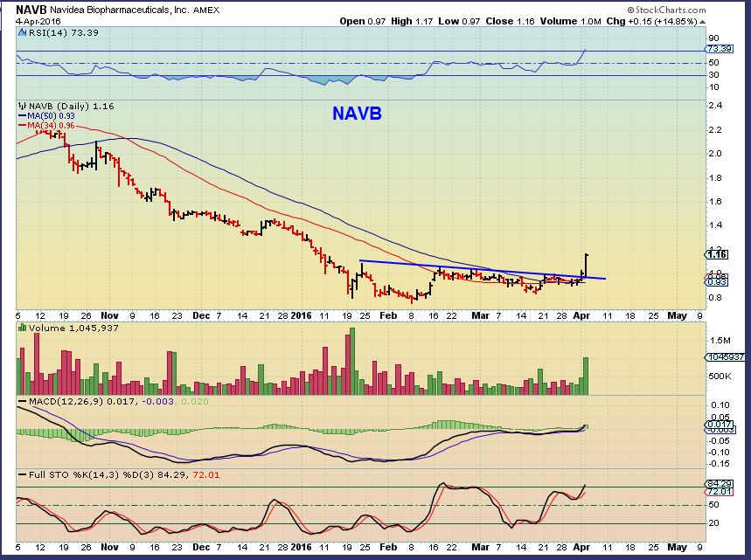Click the 1045937 volume tag on right axis
Image resolution: width=751 pixels, height=560 pixels.
coord(725,357)
